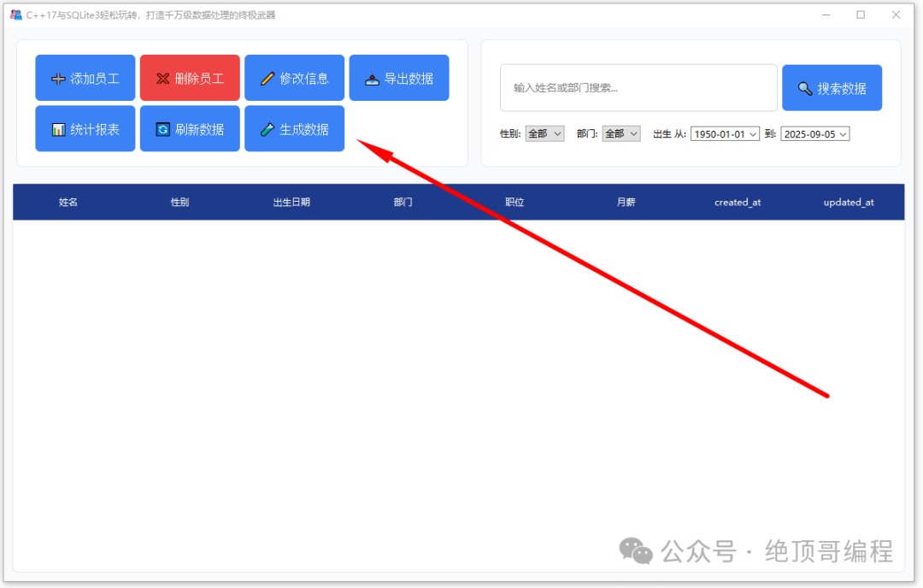
Task: Sort by the 月薪 column header
Action: click(626, 202)
